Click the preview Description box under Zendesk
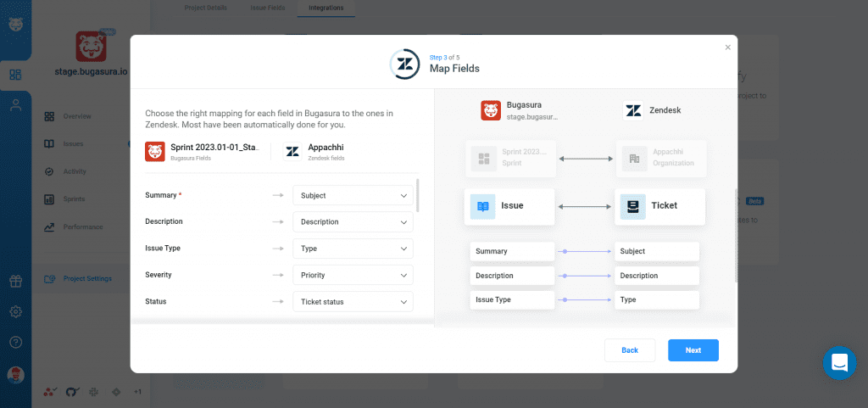Viewport: 868px width, 408px height. coord(657,276)
